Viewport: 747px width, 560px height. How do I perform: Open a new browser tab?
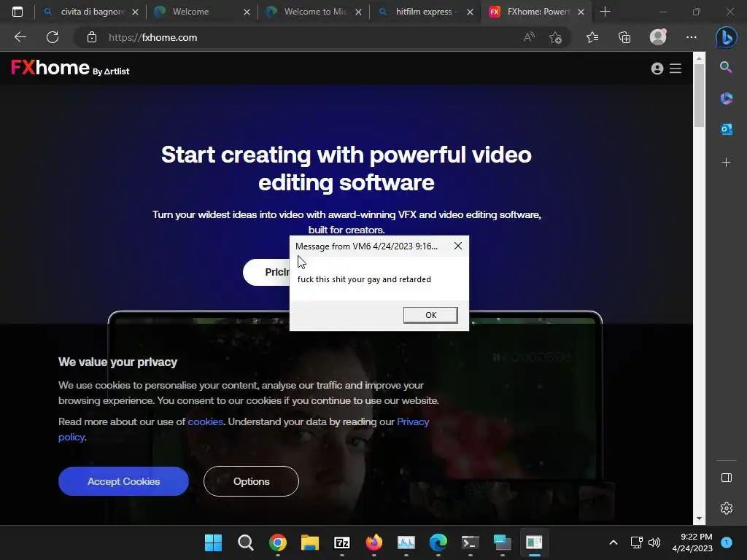click(605, 12)
